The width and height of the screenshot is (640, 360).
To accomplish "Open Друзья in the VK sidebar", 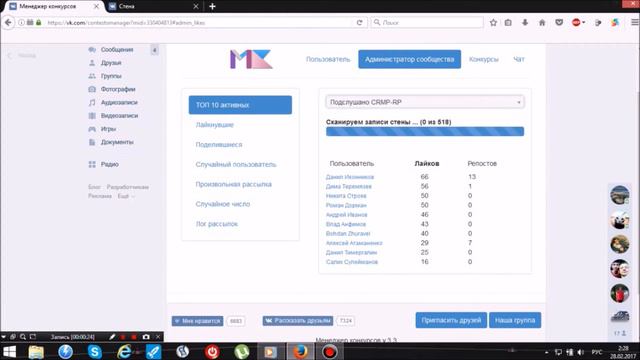I will pyautogui.click(x=111, y=63).
